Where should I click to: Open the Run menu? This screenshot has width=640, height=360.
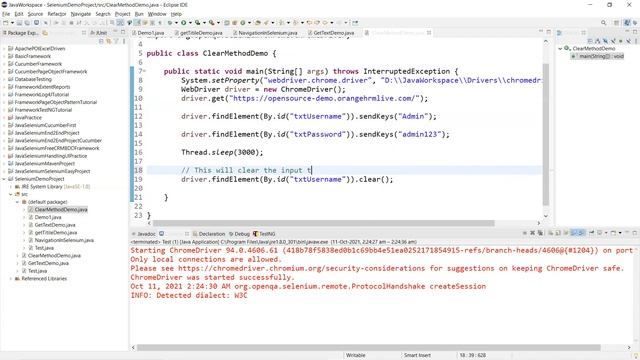[139, 14]
